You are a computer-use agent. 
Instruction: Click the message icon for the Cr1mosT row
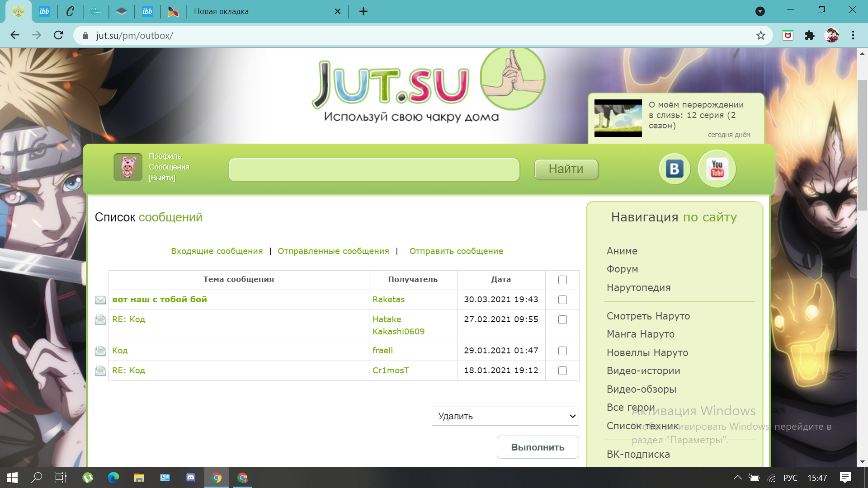[100, 371]
